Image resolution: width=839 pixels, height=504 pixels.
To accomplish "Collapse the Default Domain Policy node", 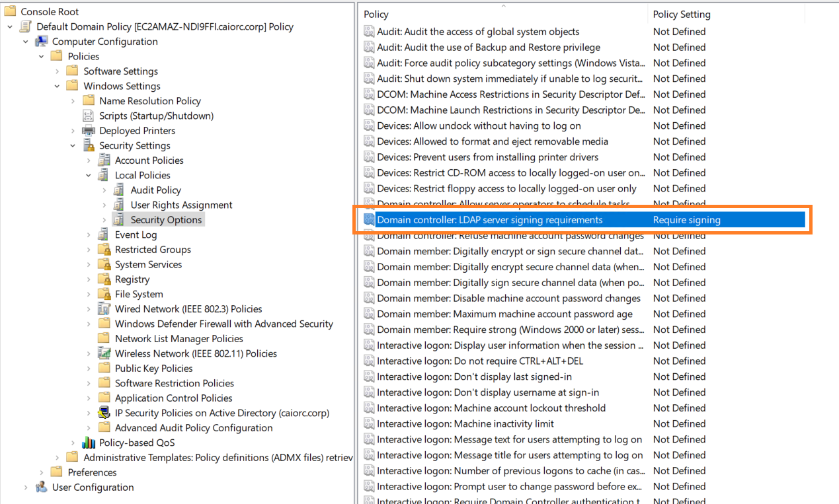I will click(x=10, y=27).
